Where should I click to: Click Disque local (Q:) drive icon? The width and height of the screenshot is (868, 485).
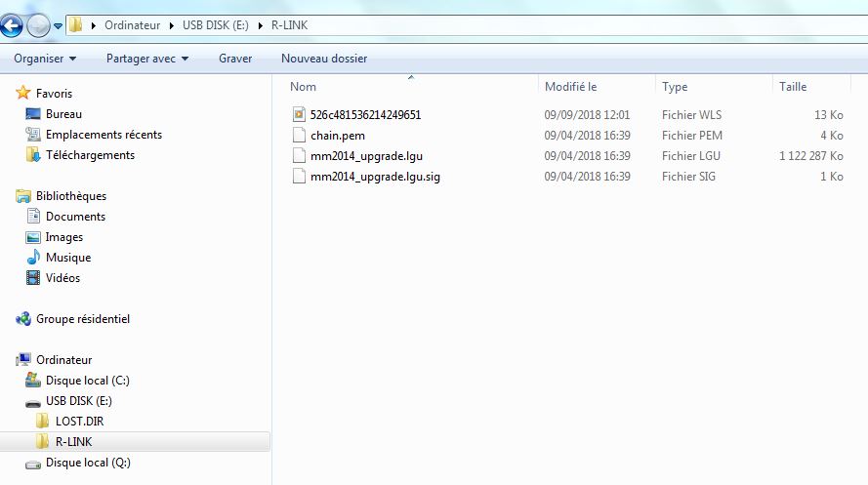(x=33, y=464)
